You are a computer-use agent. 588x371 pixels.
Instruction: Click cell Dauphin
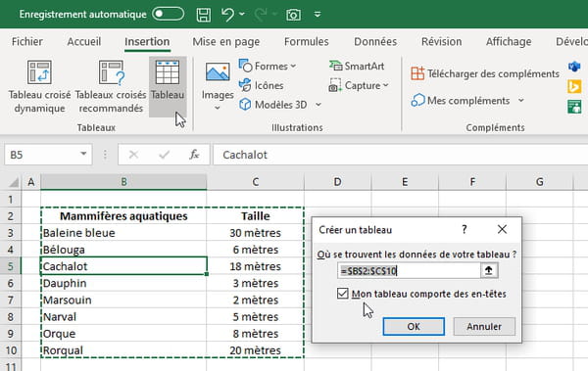click(123, 283)
